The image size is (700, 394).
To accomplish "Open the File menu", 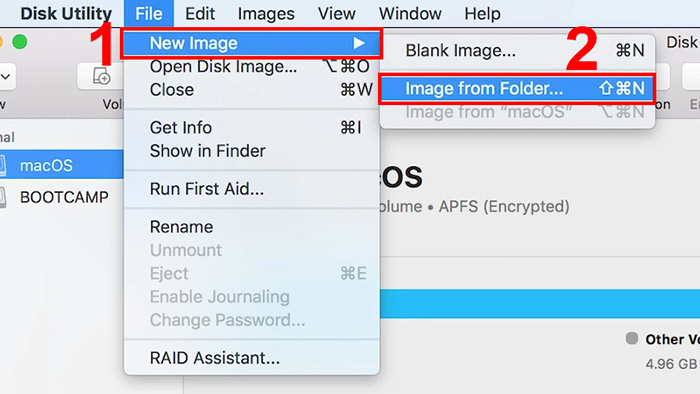I will [149, 13].
